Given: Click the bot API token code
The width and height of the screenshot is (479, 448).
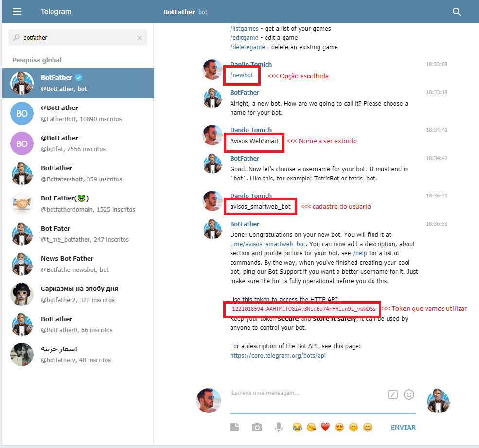Looking at the screenshot, I should point(303,309).
